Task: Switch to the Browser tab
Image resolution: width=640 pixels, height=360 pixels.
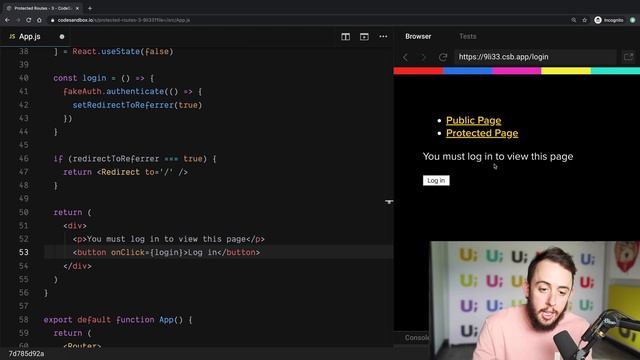Action: pos(418,36)
